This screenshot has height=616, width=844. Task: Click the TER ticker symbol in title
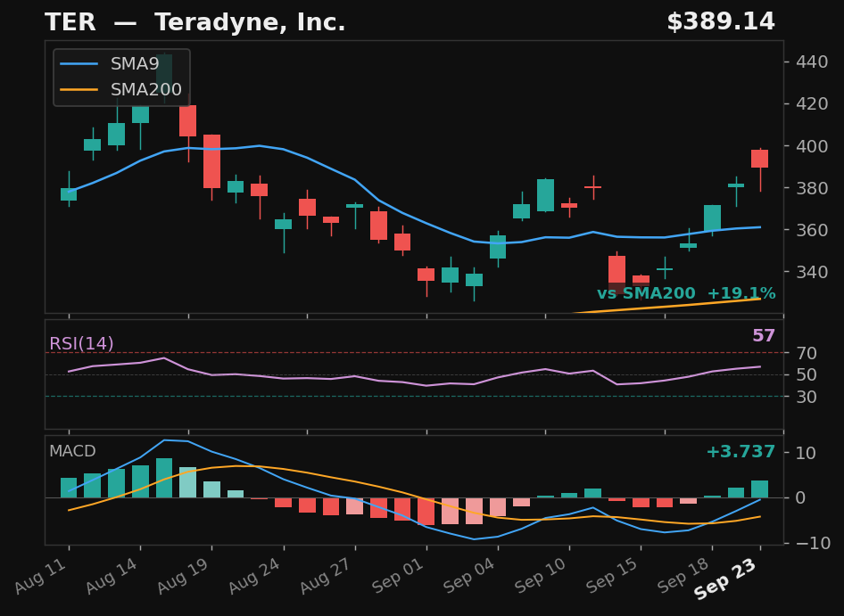pos(70,22)
